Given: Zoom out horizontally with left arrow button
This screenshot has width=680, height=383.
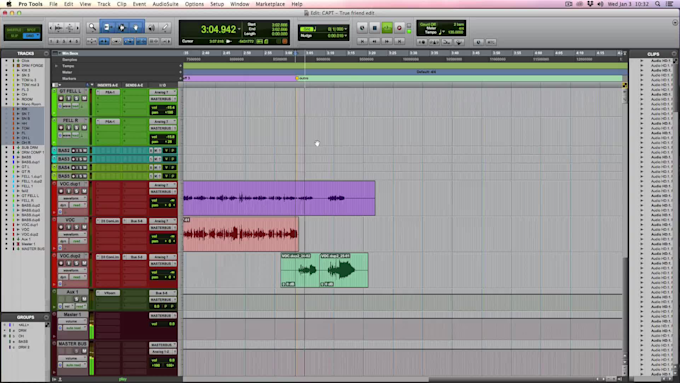Looking at the screenshot, I should 51,28.
